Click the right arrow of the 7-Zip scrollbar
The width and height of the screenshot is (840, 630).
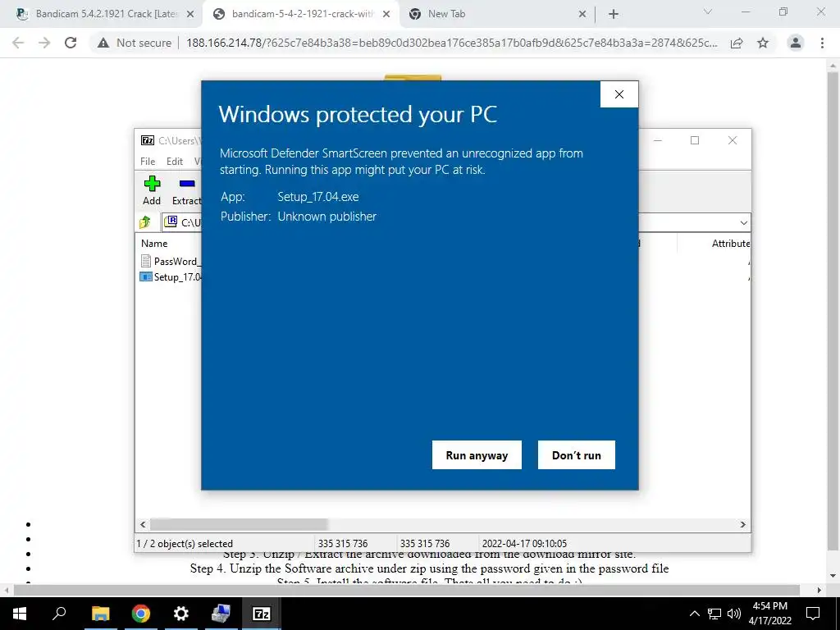[x=743, y=524]
